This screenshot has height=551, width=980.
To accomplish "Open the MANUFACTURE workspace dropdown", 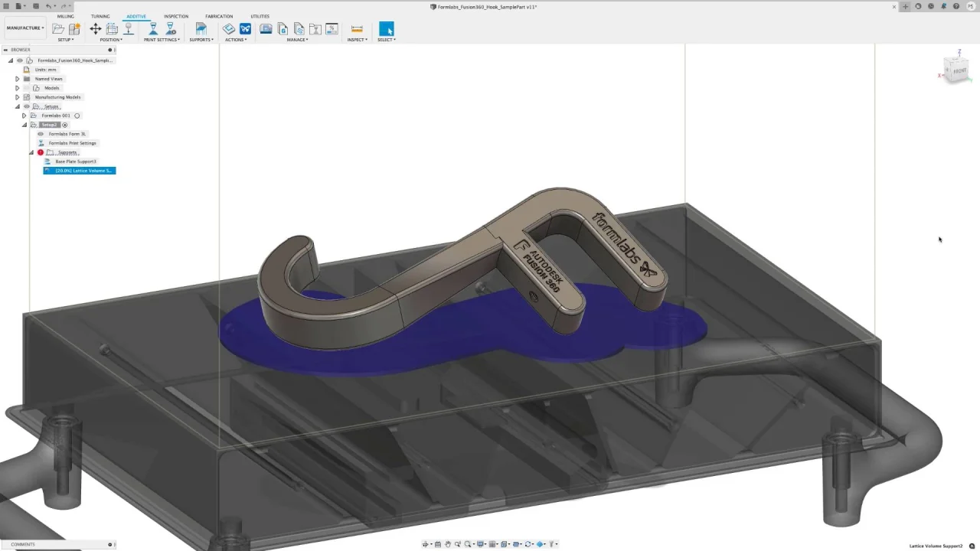I will tap(25, 28).
